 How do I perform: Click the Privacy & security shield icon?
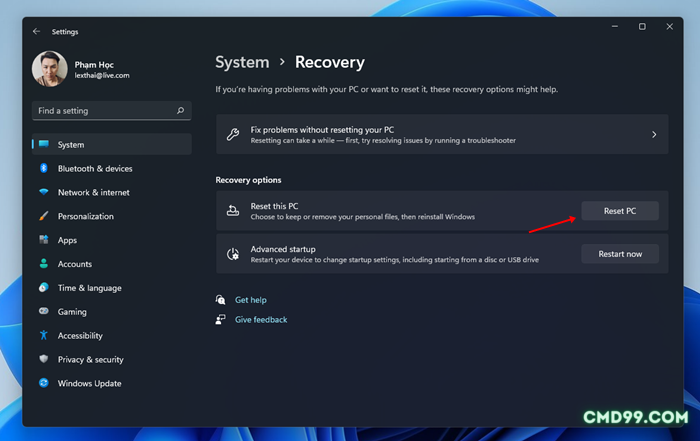click(44, 359)
